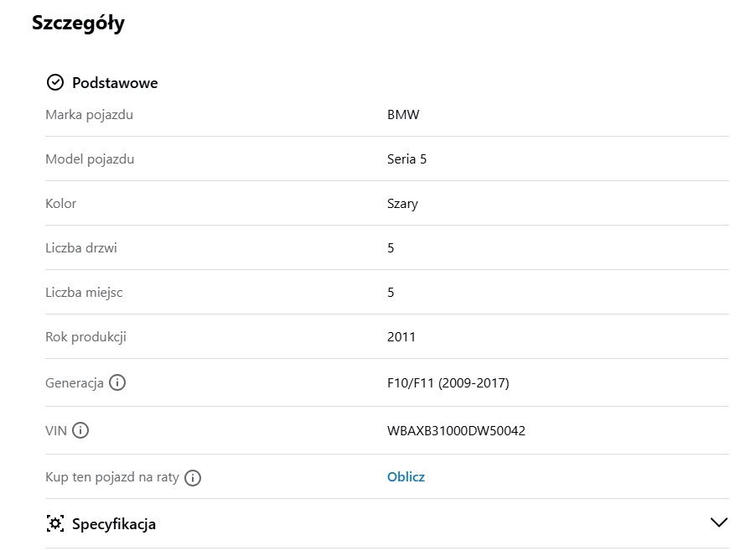Click the Seria 5 model value

coord(407,159)
